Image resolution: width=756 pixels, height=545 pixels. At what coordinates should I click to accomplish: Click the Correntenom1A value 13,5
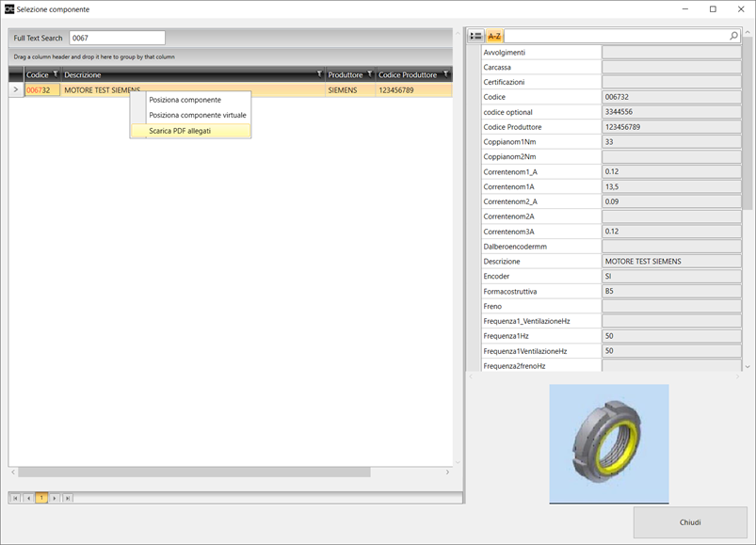(671, 186)
